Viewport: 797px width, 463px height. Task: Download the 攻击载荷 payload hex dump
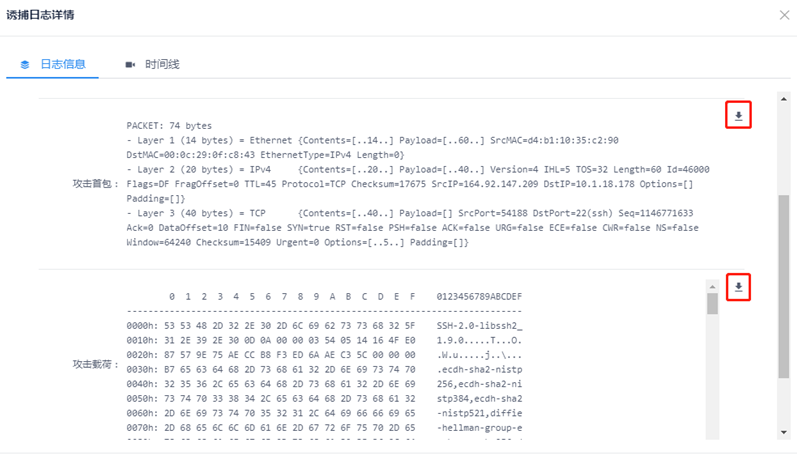[x=738, y=288]
